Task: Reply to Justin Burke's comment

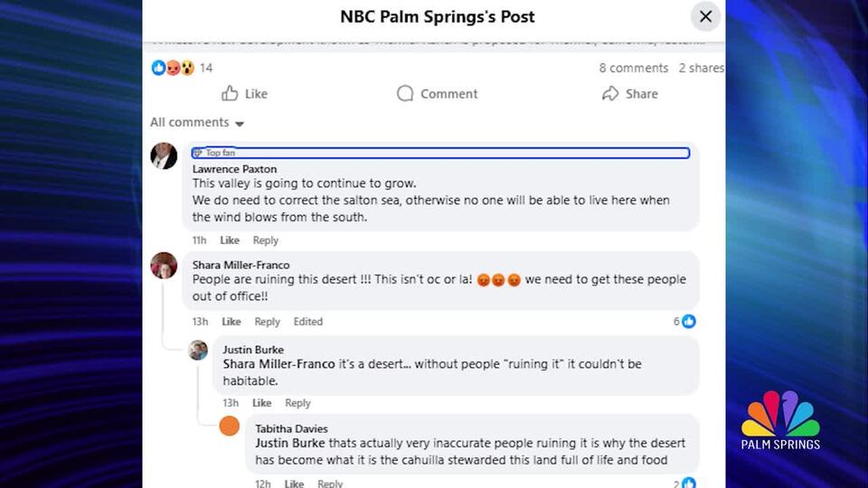Action: point(297,403)
